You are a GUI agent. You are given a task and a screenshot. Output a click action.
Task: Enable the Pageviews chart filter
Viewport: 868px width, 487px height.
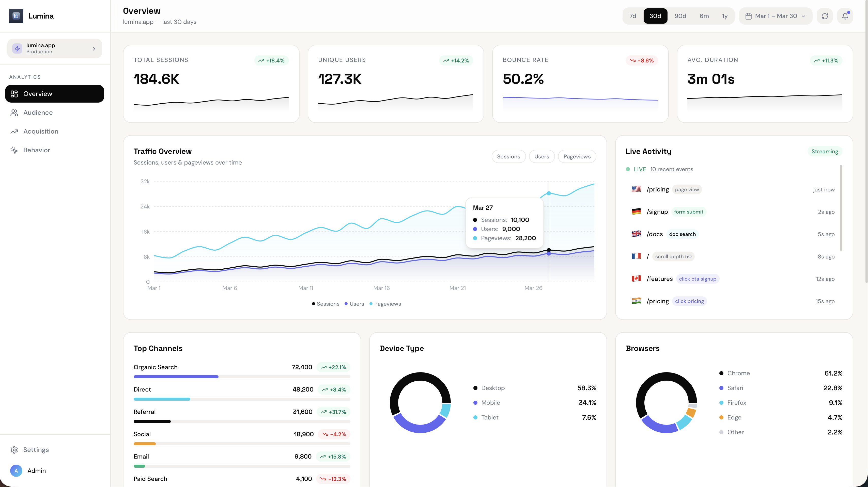tap(577, 156)
